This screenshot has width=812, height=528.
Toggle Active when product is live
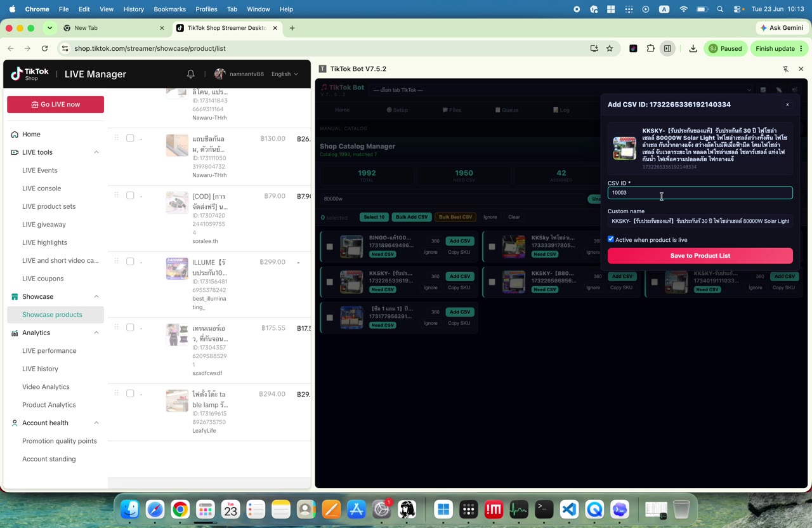[611, 239]
